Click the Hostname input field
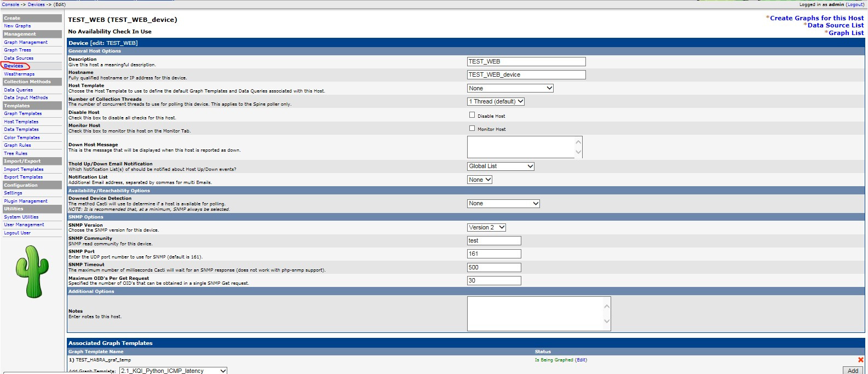Screen dimensions: 868x374 pyautogui.click(x=526, y=74)
